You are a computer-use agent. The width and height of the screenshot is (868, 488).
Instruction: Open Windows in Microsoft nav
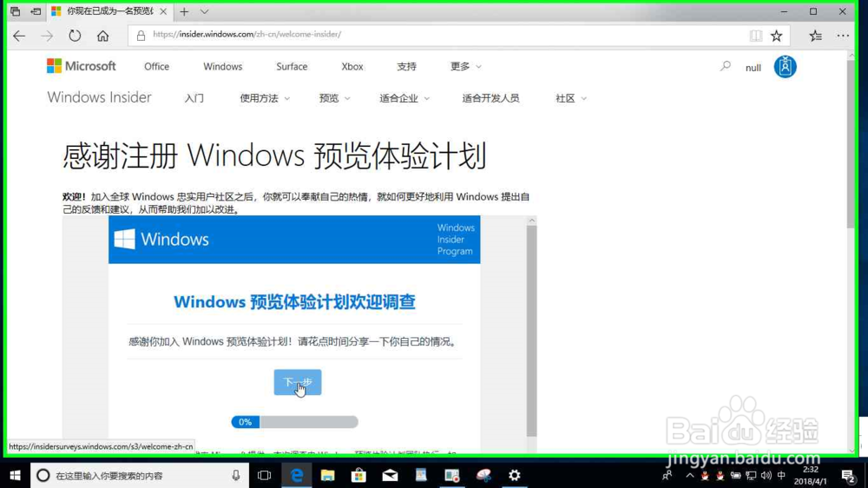[x=222, y=67]
